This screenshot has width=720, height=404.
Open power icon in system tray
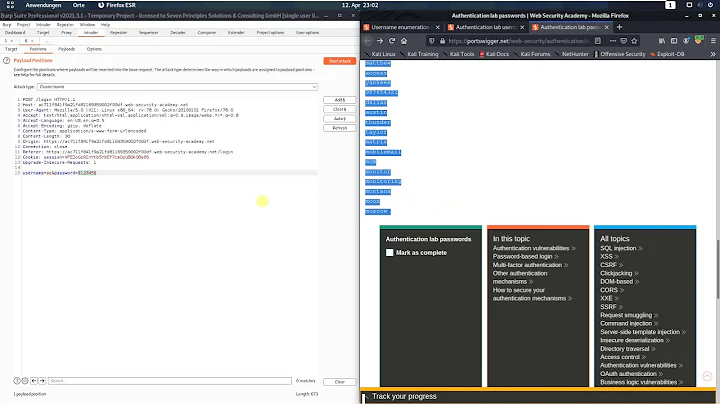(x=710, y=5)
